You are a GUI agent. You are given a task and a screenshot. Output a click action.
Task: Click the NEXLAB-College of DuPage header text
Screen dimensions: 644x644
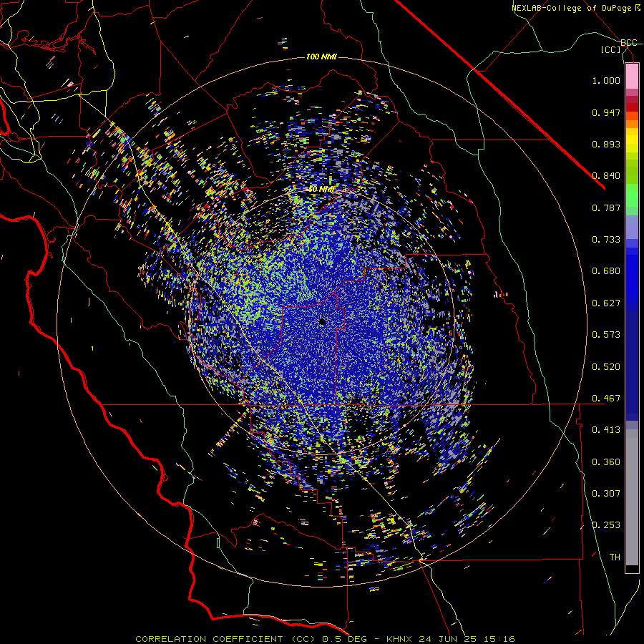572,8
